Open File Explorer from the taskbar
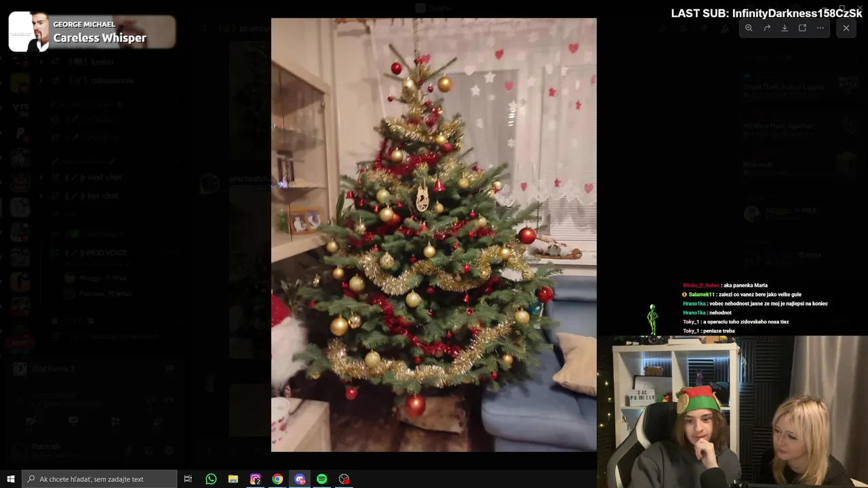This screenshot has height=488, width=868. coord(233,479)
